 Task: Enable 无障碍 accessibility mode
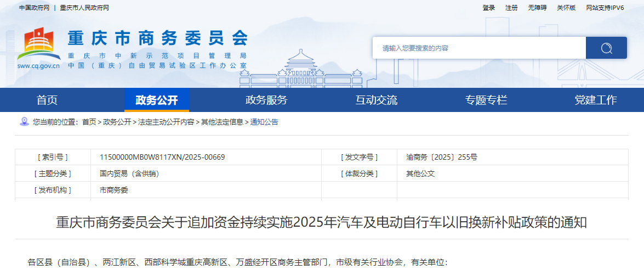537,8
